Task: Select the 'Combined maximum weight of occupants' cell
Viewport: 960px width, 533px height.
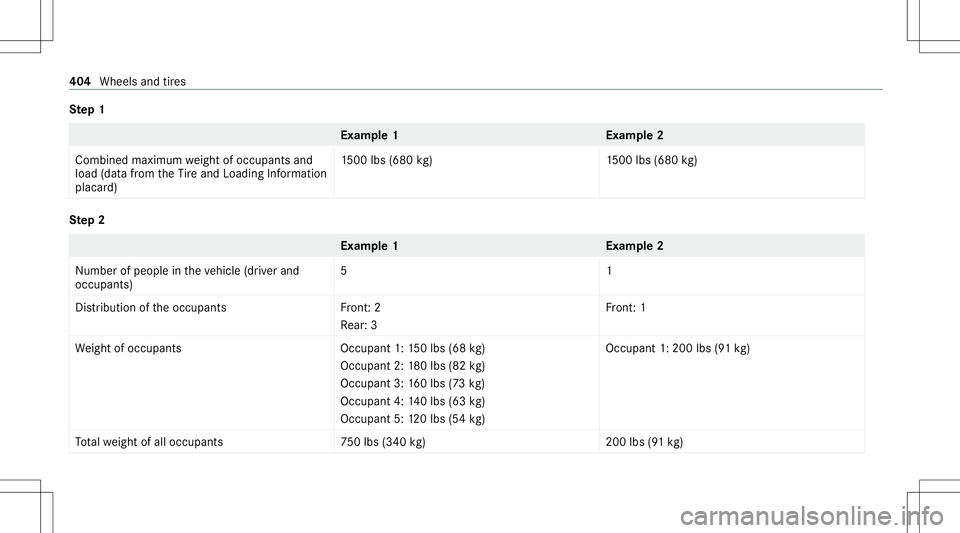Action: click(x=201, y=174)
